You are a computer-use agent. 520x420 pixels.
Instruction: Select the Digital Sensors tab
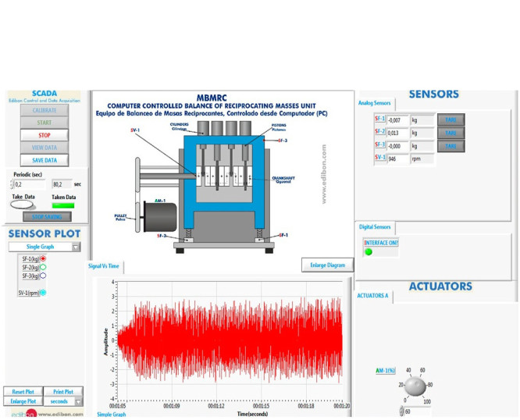375,227
